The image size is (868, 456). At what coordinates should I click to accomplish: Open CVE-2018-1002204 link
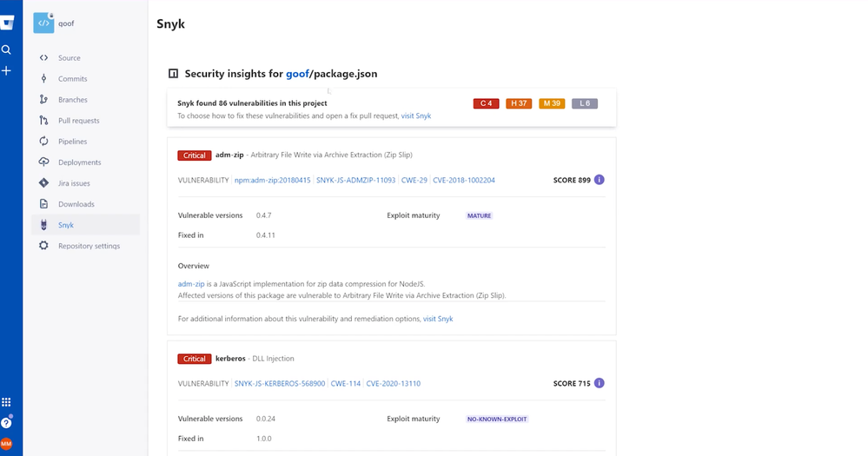pos(464,180)
